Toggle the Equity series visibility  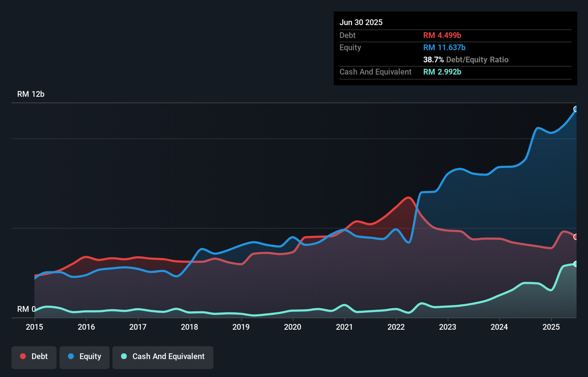(x=84, y=357)
